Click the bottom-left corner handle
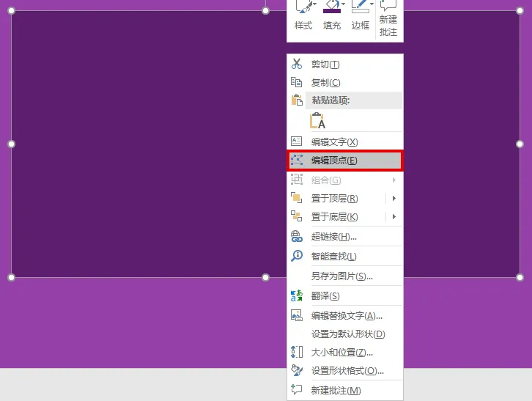Viewport: 532px width, 401px height. [x=11, y=277]
